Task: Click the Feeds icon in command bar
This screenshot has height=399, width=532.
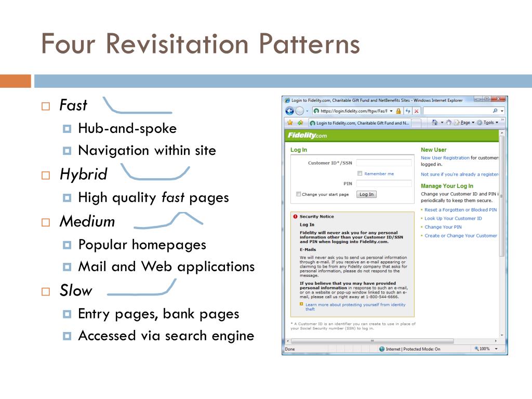Action: 448,123
